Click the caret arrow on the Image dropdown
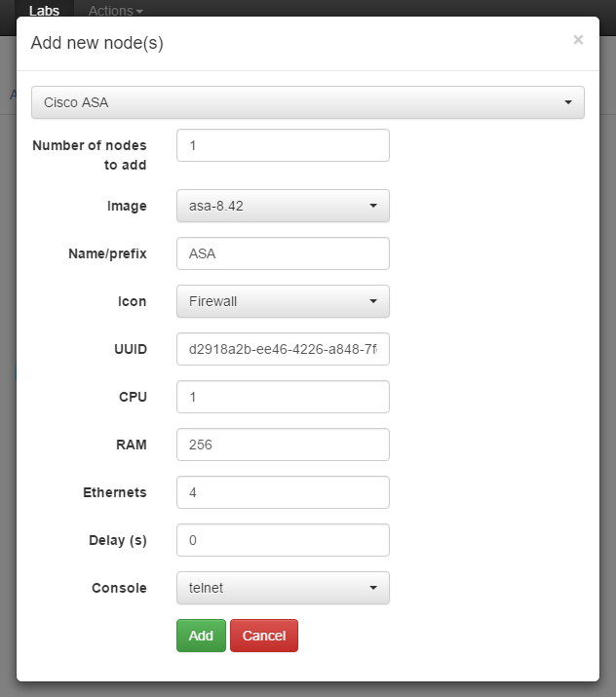 [x=373, y=206]
